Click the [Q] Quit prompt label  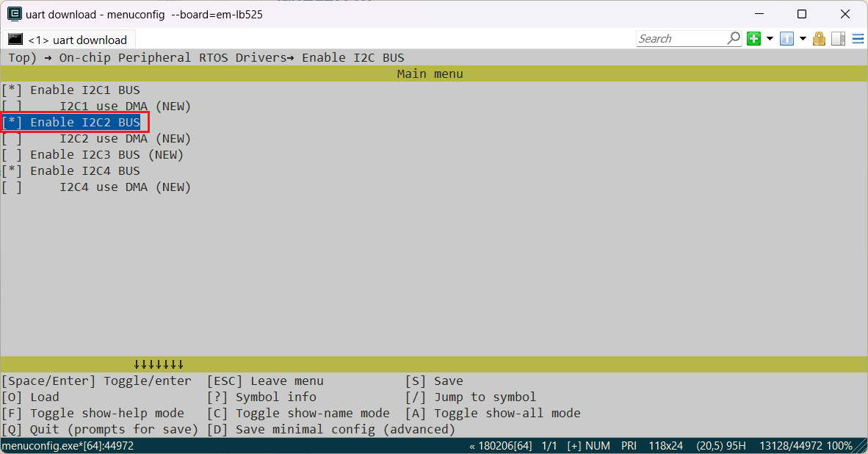pos(99,429)
